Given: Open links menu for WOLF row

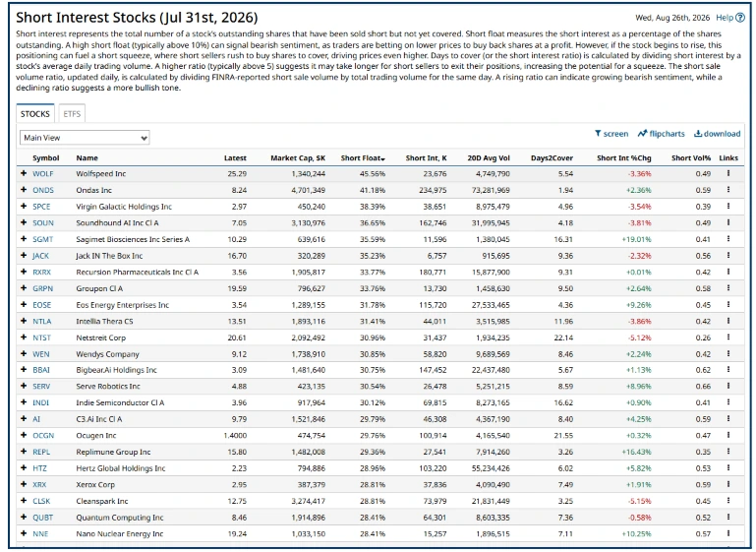Looking at the screenshot, I should (x=728, y=173).
